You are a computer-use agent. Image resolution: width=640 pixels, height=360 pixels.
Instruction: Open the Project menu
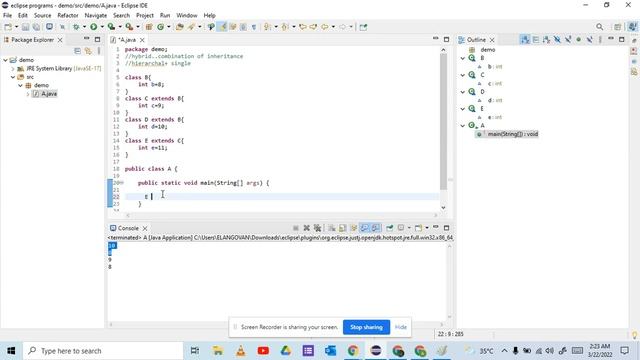145,15
